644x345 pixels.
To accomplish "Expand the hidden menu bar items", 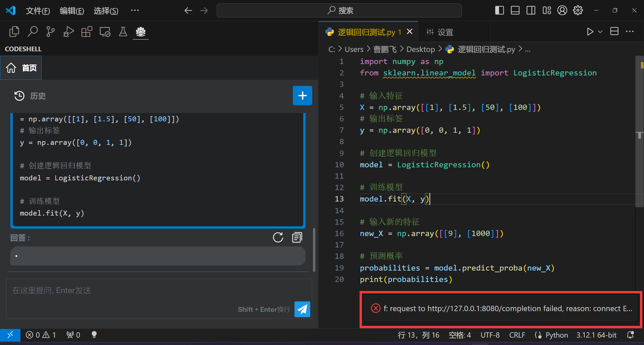I will pos(135,10).
